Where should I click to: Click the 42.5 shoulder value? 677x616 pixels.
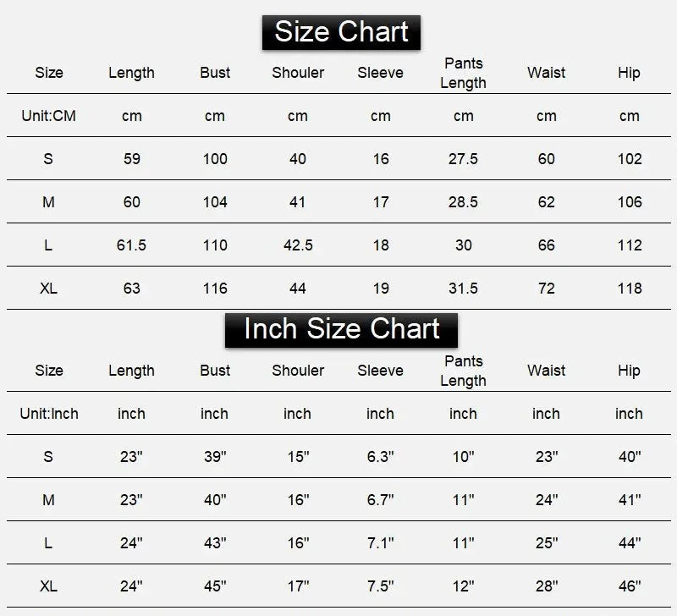[298, 245]
